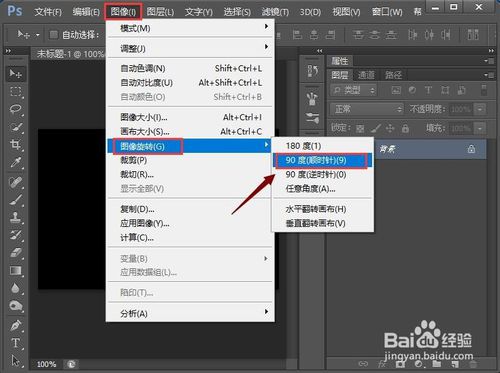Open the 类型 filter type dropdown
Image resolution: width=500 pixels, height=373 pixels.
click(354, 90)
